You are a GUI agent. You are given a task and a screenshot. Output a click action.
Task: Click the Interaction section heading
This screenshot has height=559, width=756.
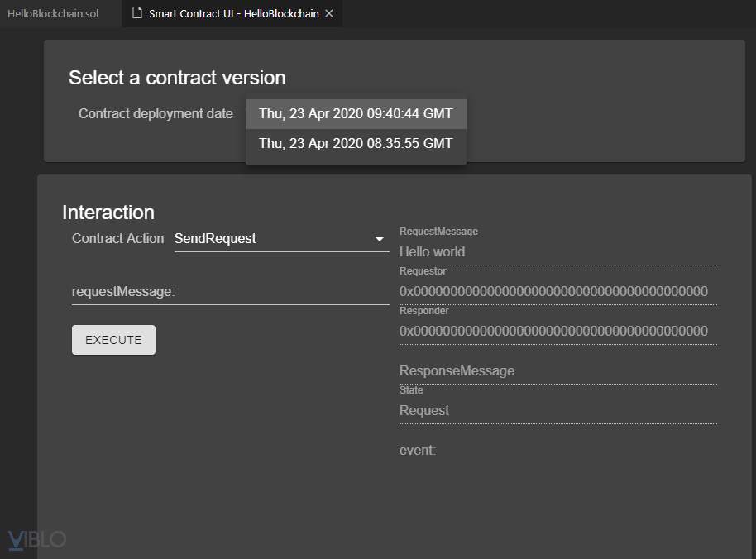(108, 213)
